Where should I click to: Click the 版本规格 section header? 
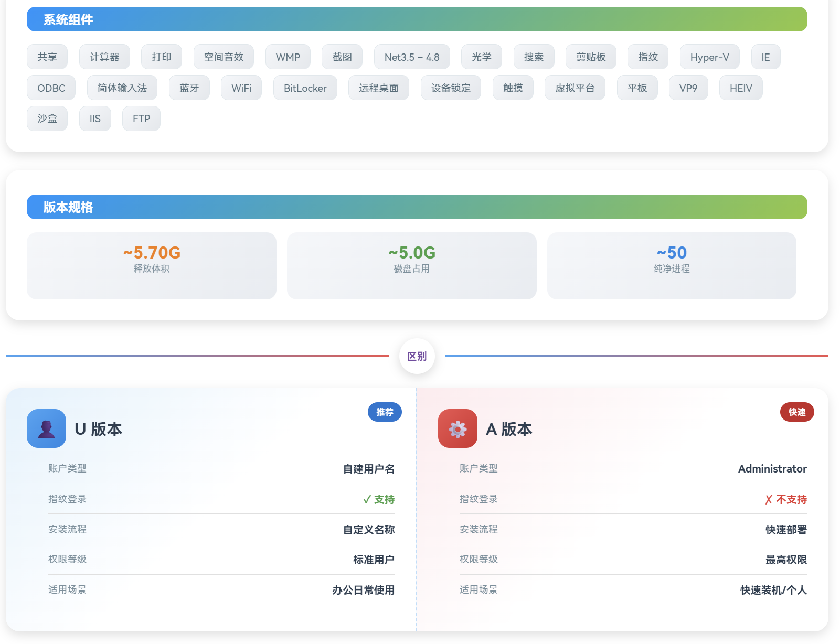tap(417, 207)
